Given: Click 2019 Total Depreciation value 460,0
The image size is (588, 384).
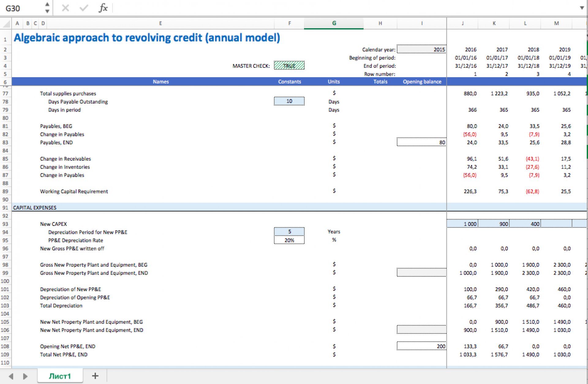Looking at the screenshot, I should [x=564, y=306].
